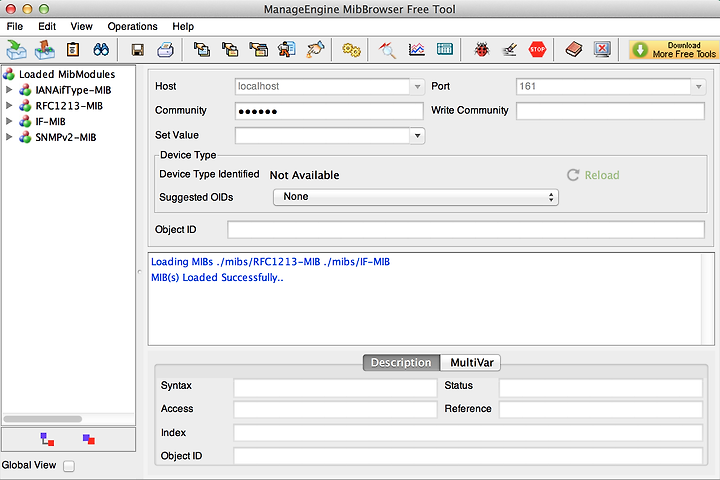This screenshot has height=480, width=720.
Task: Click the 'Loading MIBs' log line
Action: [270, 262]
